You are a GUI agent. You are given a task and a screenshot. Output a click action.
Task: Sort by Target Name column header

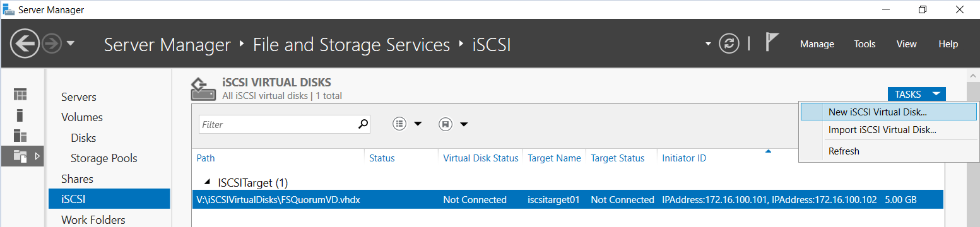pyautogui.click(x=554, y=158)
